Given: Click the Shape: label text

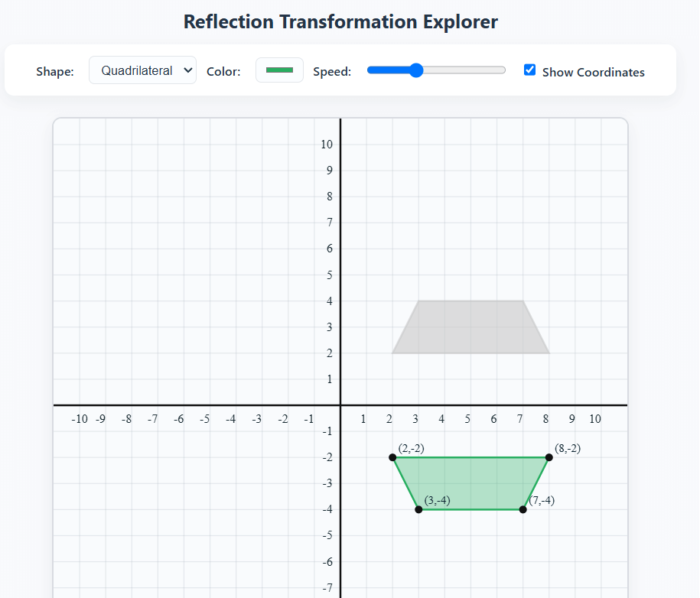Looking at the screenshot, I should tap(54, 70).
